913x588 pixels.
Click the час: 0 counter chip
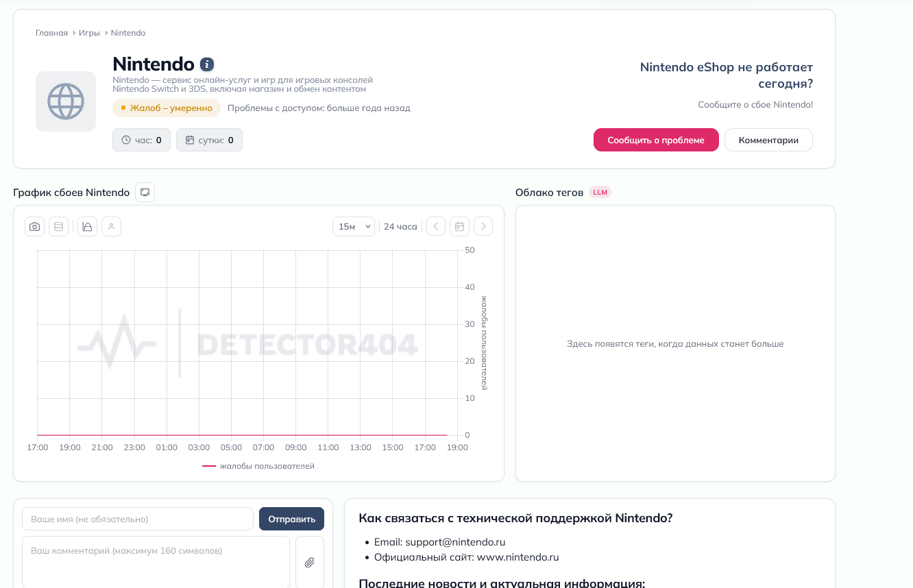click(x=141, y=140)
